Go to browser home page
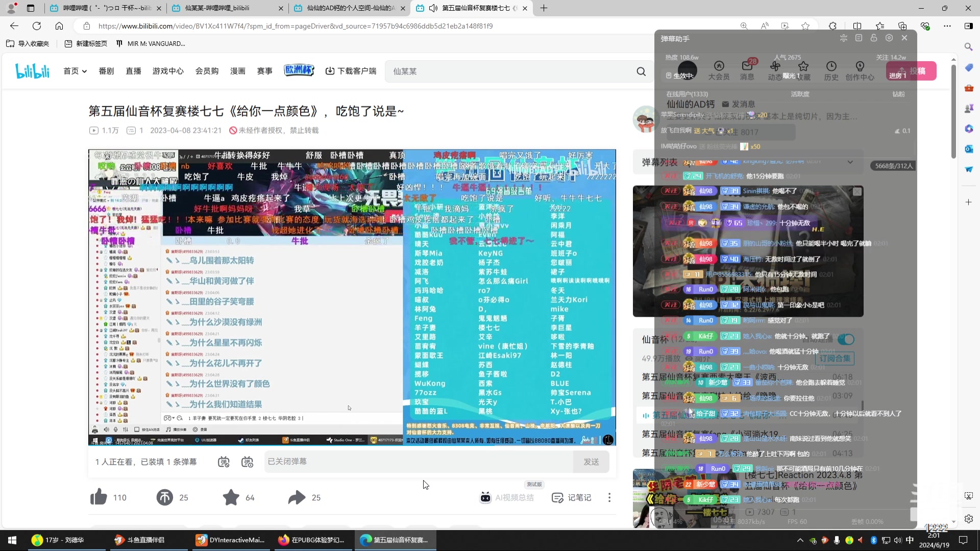 [x=59, y=26]
